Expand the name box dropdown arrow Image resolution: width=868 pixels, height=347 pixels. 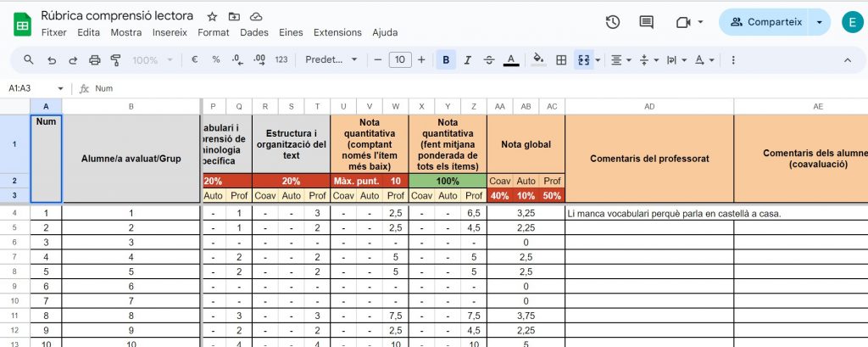coord(61,88)
